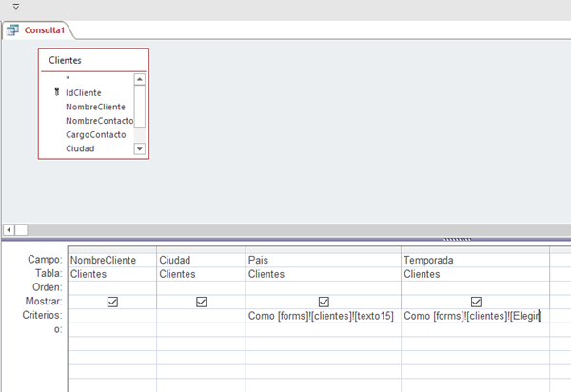The height and width of the screenshot is (392, 571).
Task: Click the Mostrar row label
Action: pos(44,301)
